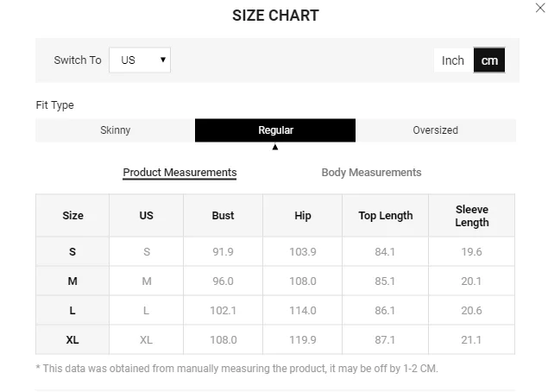Select the L size row label

pos(72,311)
